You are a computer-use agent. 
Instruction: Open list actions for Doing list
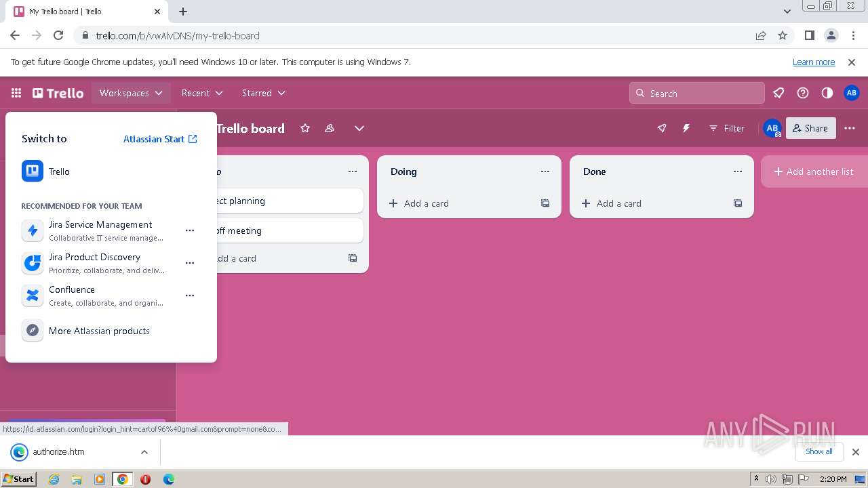point(545,171)
